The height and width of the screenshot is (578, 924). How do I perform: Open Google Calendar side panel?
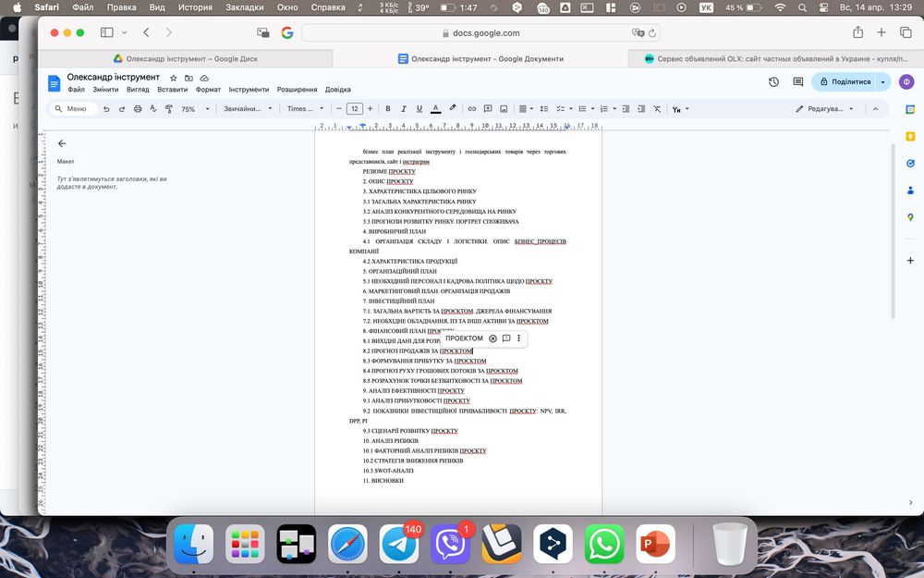click(x=910, y=110)
